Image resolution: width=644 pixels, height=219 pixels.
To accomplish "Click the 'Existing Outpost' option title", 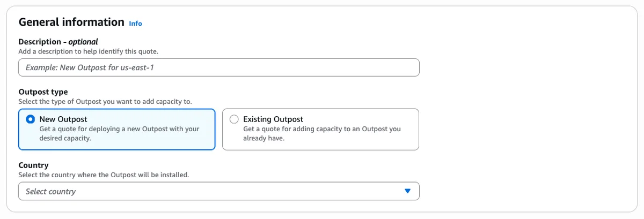I will pos(273,119).
